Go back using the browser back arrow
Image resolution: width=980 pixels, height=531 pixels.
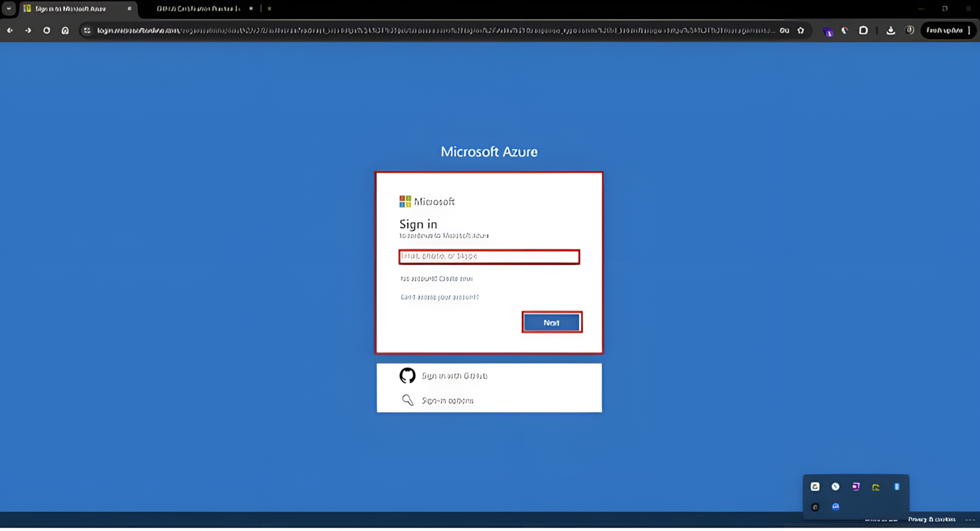[10, 30]
